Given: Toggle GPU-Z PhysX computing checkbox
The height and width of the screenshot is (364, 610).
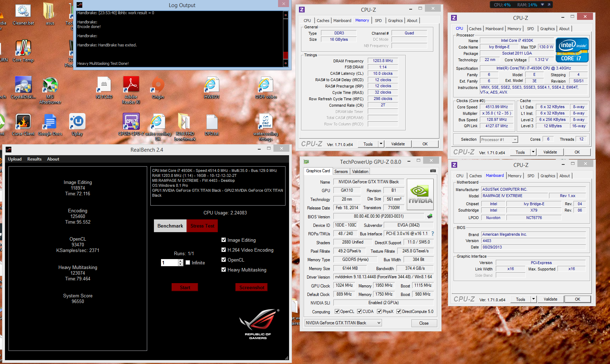Looking at the screenshot, I should coord(379,312).
